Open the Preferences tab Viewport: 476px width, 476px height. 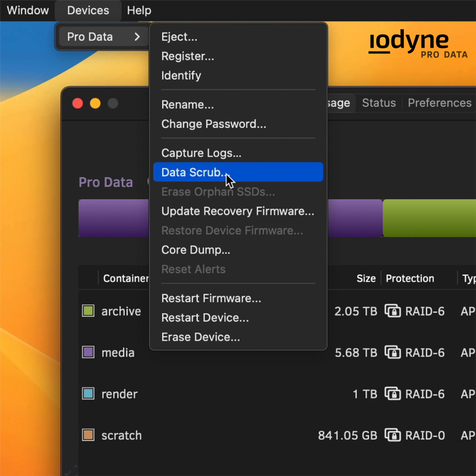pos(439,103)
